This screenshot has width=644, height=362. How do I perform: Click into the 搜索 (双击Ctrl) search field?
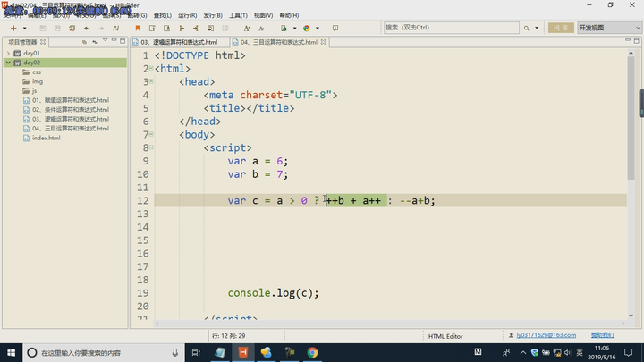451,28
